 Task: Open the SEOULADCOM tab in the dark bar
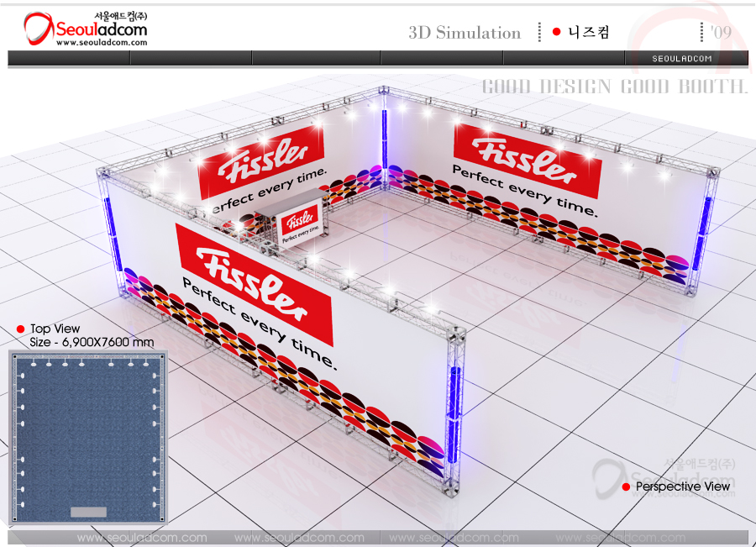pos(681,58)
